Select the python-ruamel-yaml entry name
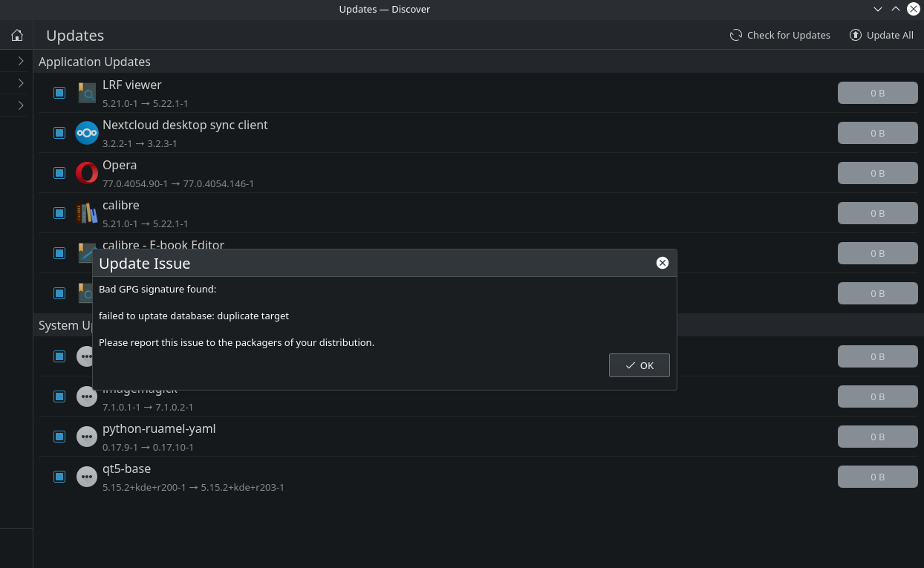The width and height of the screenshot is (924, 568). pyautogui.click(x=159, y=428)
